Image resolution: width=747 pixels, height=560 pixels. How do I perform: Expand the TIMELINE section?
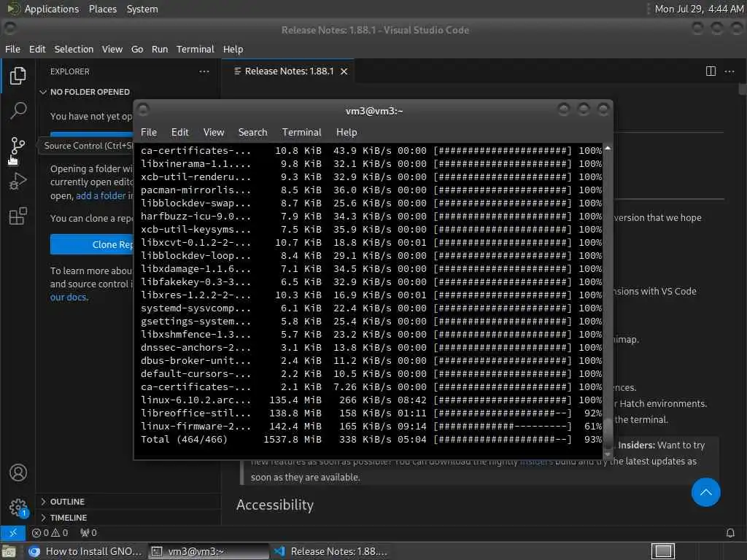pyautogui.click(x=69, y=518)
